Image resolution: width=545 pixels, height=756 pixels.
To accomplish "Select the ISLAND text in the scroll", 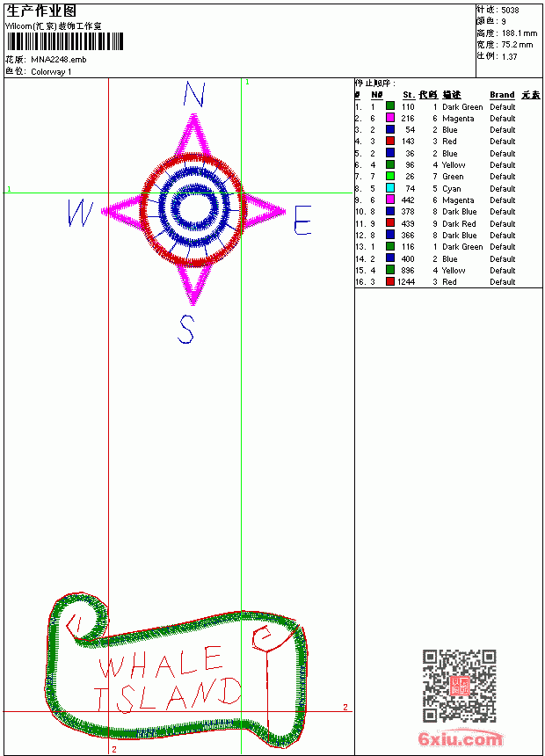I will pyautogui.click(x=167, y=694).
